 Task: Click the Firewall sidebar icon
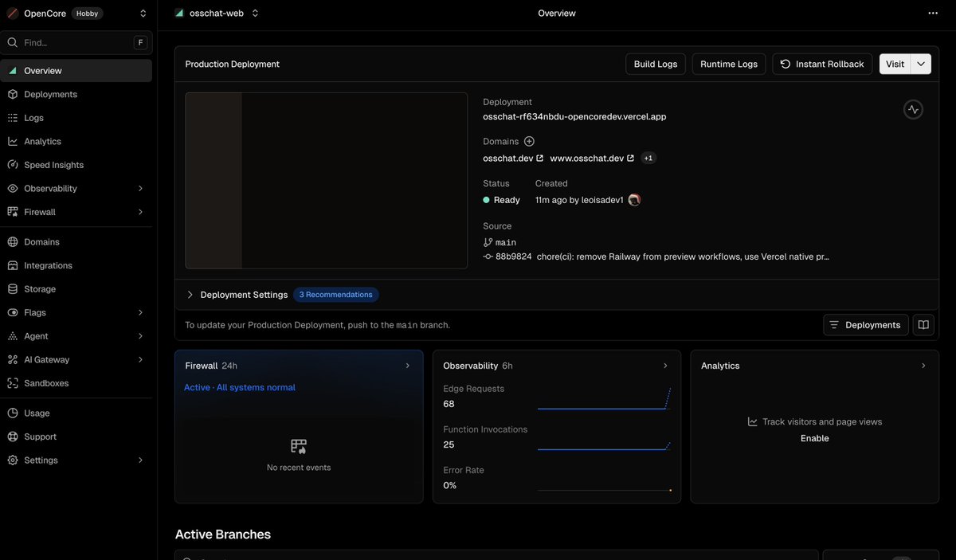[x=13, y=212]
